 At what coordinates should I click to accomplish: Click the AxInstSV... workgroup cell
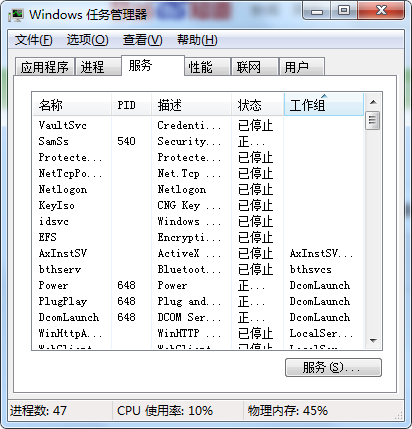[x=321, y=253]
